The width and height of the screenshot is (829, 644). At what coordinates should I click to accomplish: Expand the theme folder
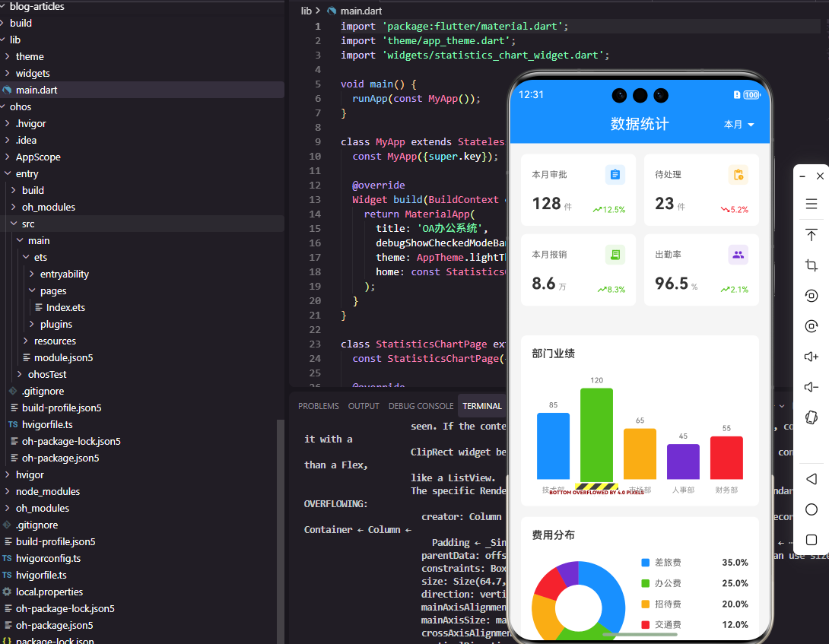(8, 56)
